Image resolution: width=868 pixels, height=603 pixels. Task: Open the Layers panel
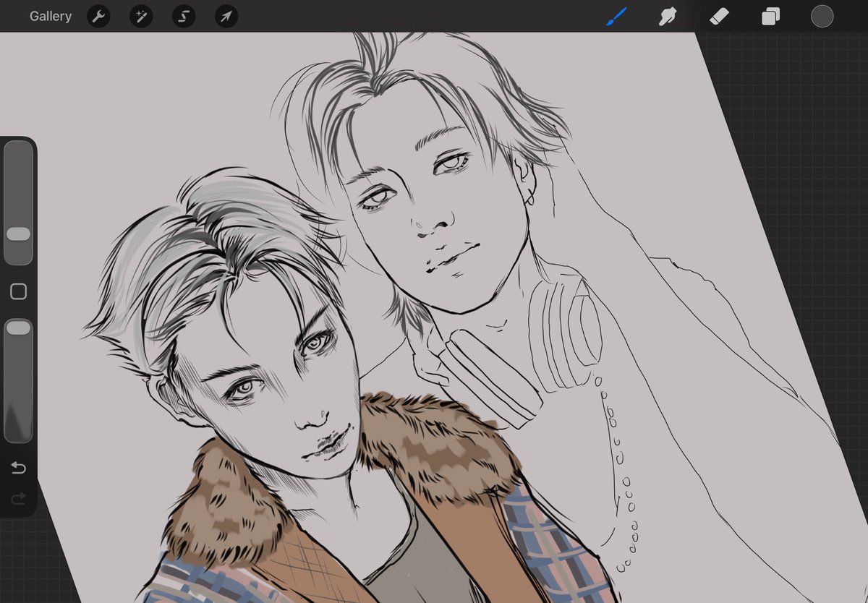point(770,16)
